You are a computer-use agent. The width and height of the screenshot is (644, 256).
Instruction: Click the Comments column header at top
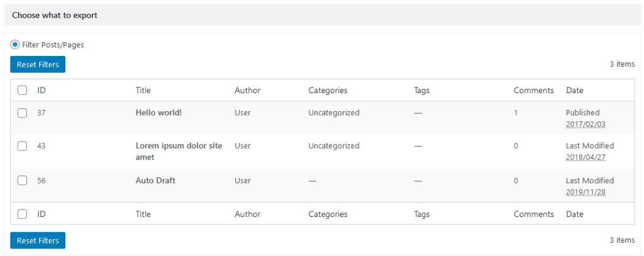point(533,91)
